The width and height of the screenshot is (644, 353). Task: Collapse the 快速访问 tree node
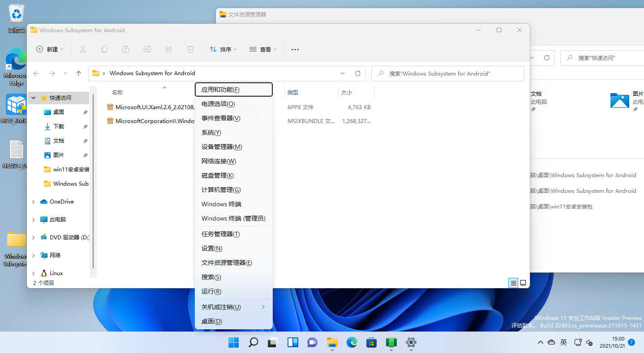tap(33, 98)
